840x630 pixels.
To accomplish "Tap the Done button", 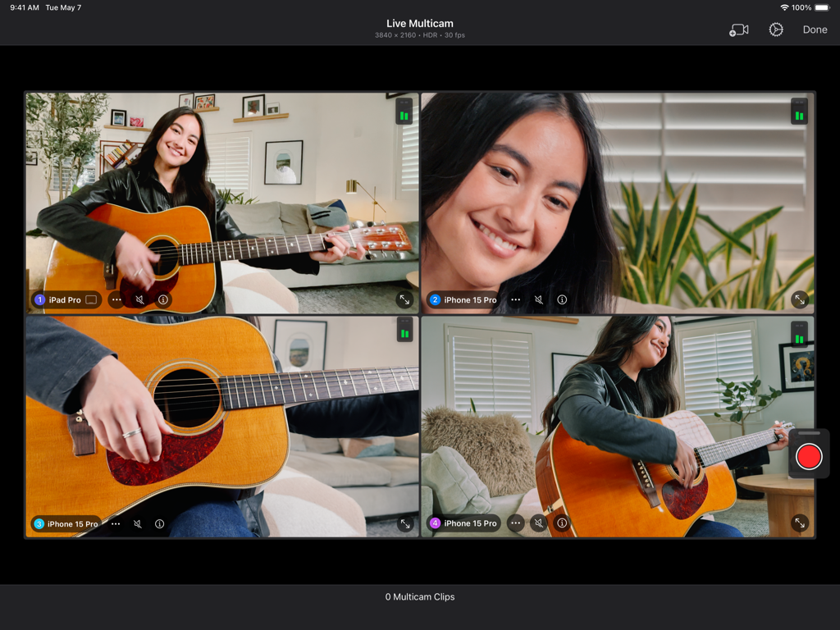I will pyautogui.click(x=815, y=30).
